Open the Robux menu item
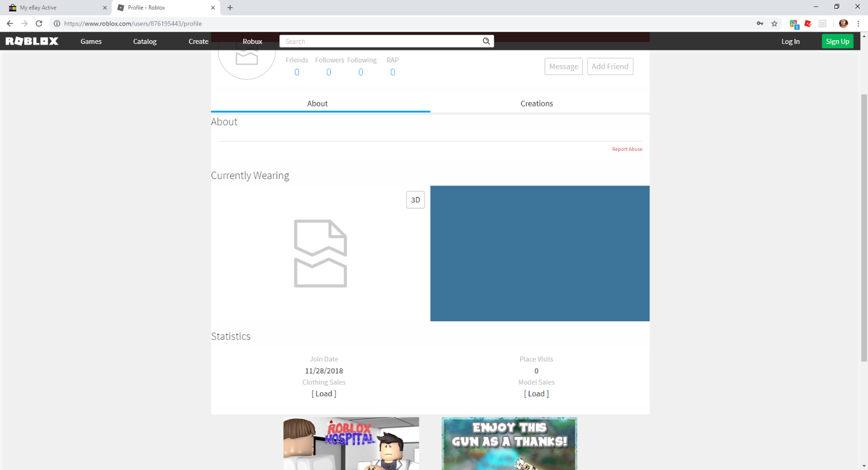Screen dimensions: 868x470 (252, 41)
